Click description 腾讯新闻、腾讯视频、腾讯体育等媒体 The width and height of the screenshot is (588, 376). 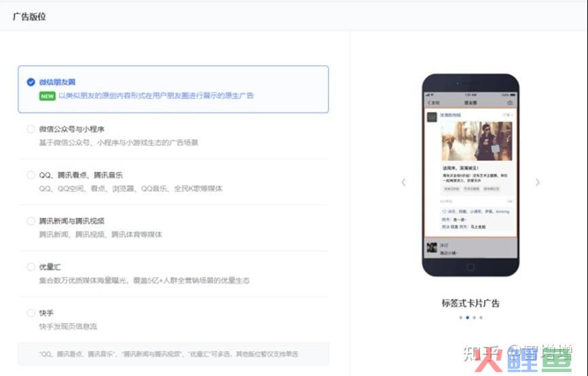point(100,234)
